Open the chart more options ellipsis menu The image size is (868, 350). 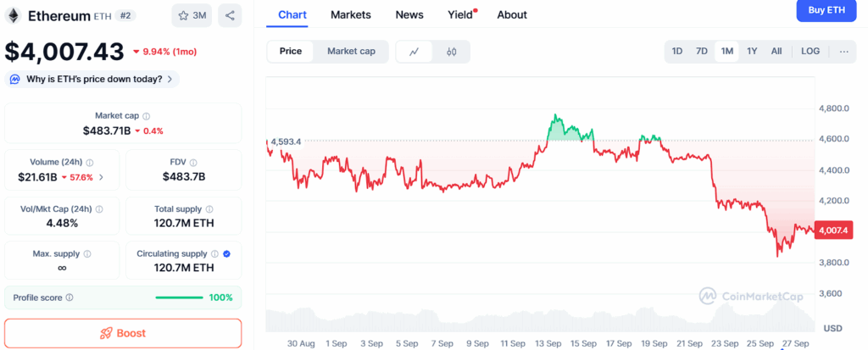pyautogui.click(x=843, y=52)
